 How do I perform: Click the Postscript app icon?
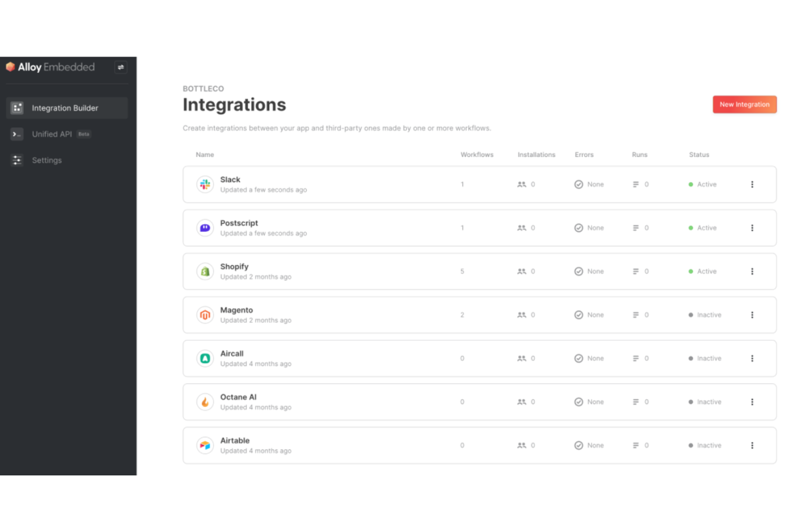(205, 227)
